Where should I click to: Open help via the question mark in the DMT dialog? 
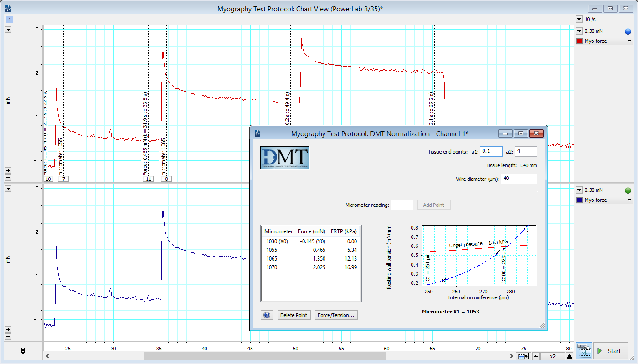(267, 315)
